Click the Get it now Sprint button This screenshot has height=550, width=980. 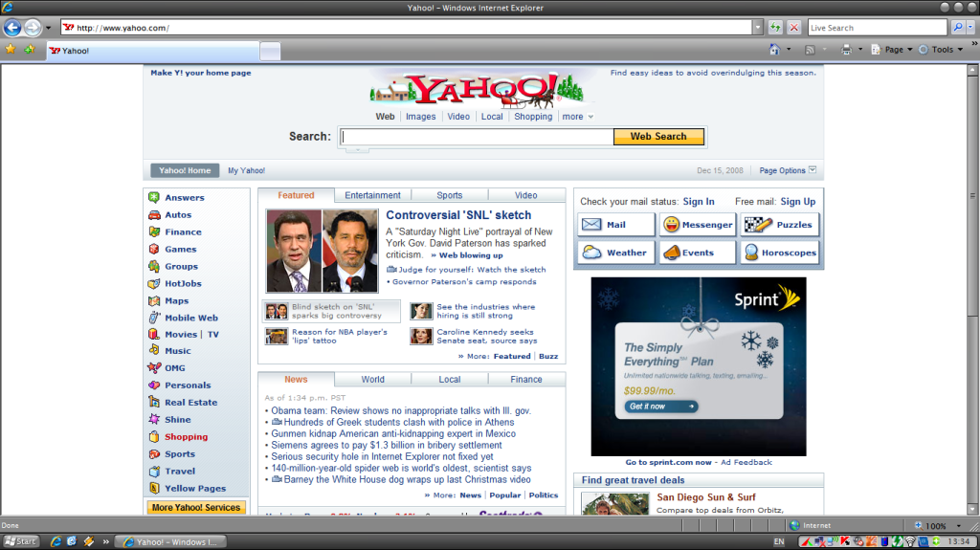pos(661,407)
